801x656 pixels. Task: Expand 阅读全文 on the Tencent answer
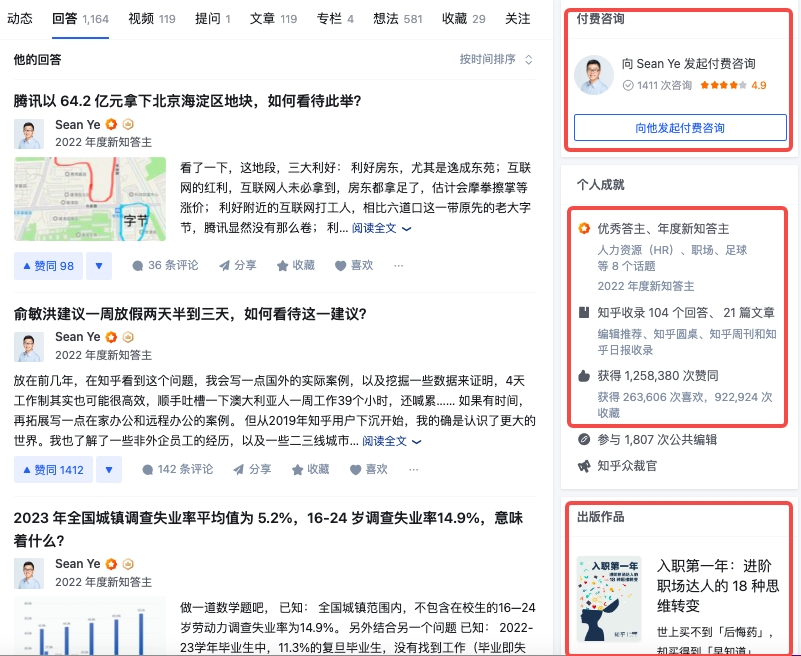pyautogui.click(x=382, y=228)
